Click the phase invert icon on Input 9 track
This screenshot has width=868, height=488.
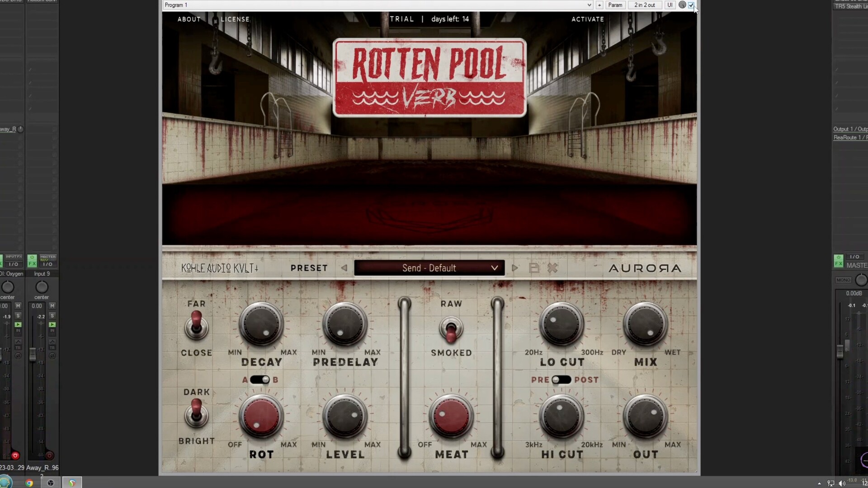52,356
